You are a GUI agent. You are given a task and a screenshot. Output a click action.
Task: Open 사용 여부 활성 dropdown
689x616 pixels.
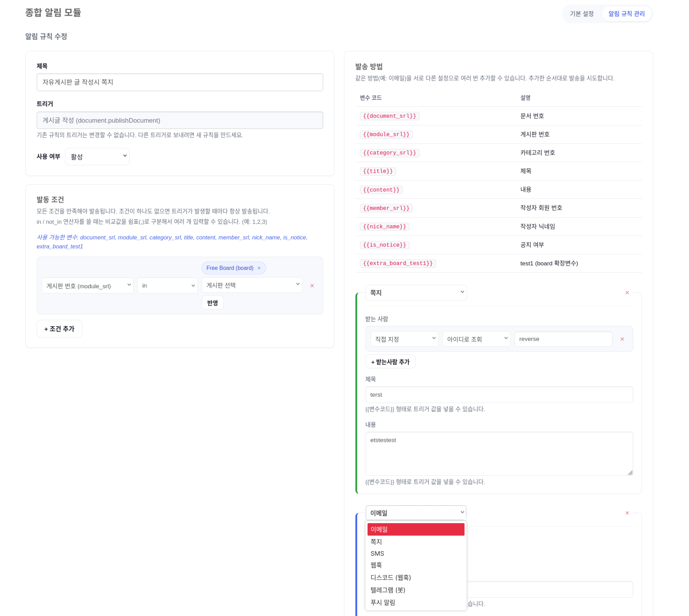97,157
